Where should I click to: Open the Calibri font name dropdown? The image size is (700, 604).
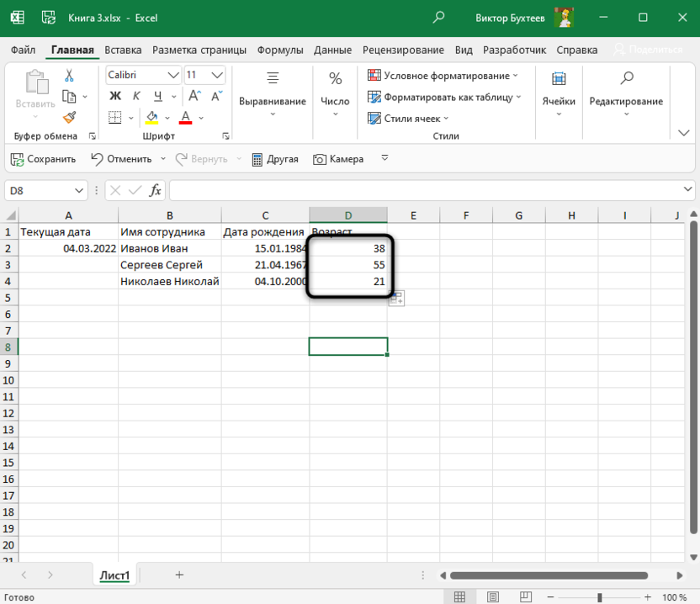tap(173, 75)
